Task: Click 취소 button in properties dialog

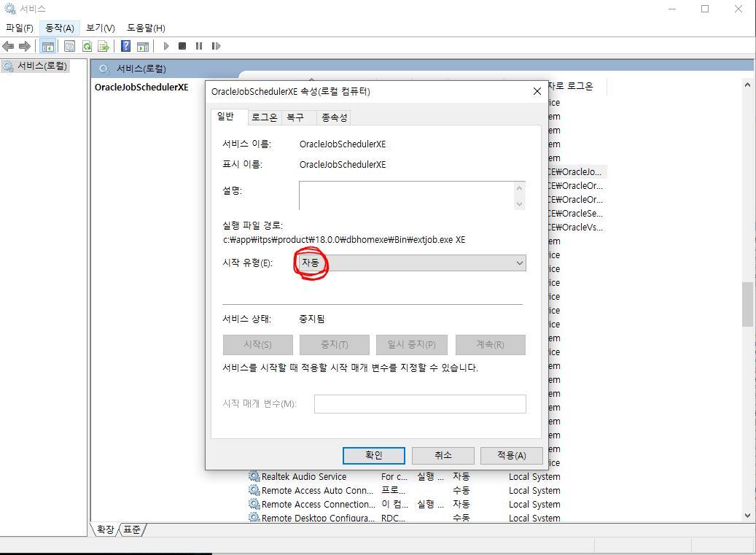Action: [x=443, y=456]
